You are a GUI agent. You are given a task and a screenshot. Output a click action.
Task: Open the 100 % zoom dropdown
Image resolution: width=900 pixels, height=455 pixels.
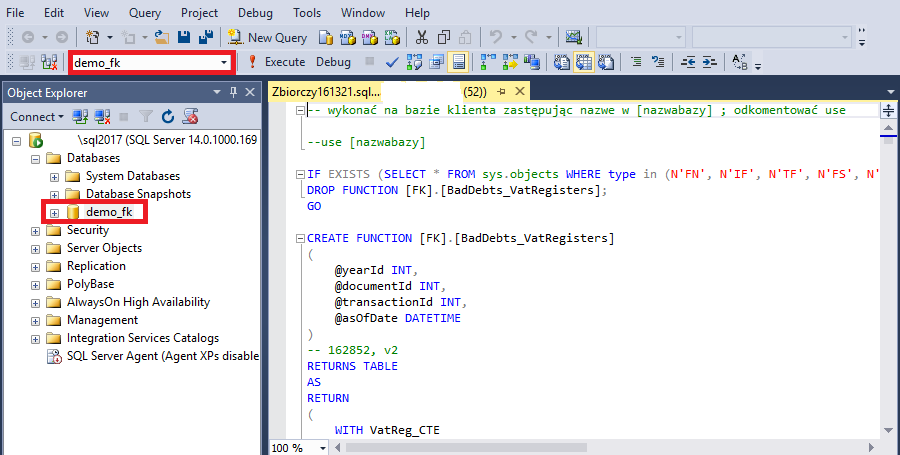[x=323, y=448]
